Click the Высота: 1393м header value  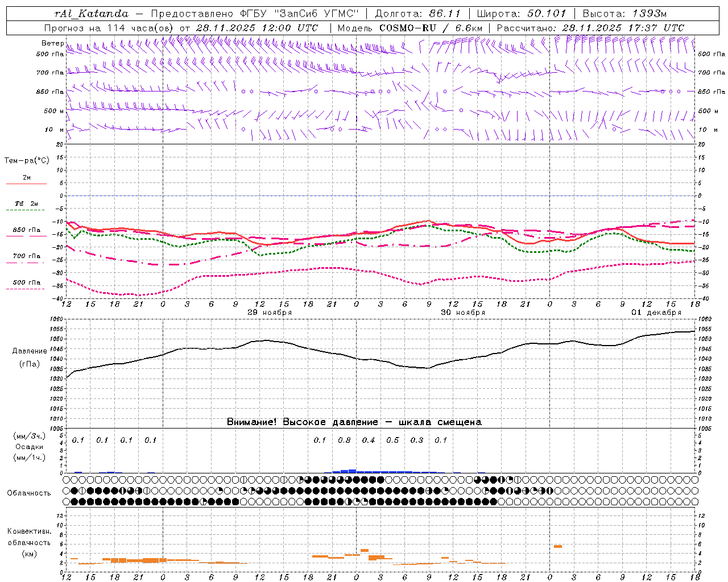click(624, 14)
